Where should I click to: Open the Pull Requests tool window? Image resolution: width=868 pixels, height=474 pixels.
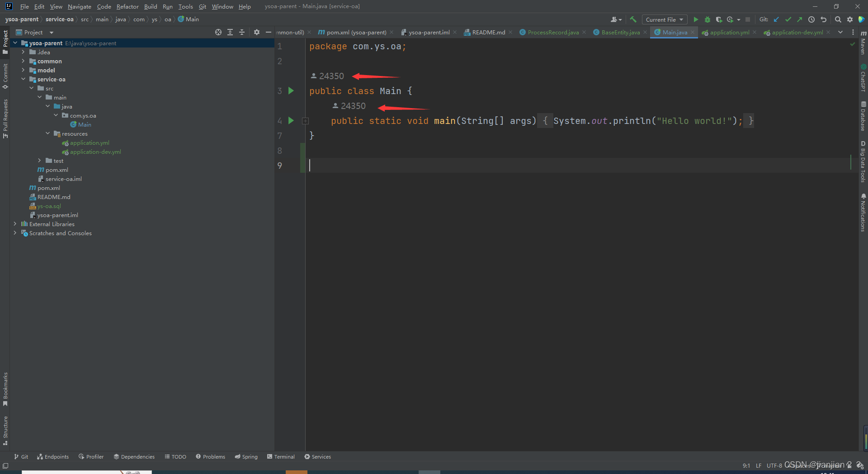(x=5, y=118)
